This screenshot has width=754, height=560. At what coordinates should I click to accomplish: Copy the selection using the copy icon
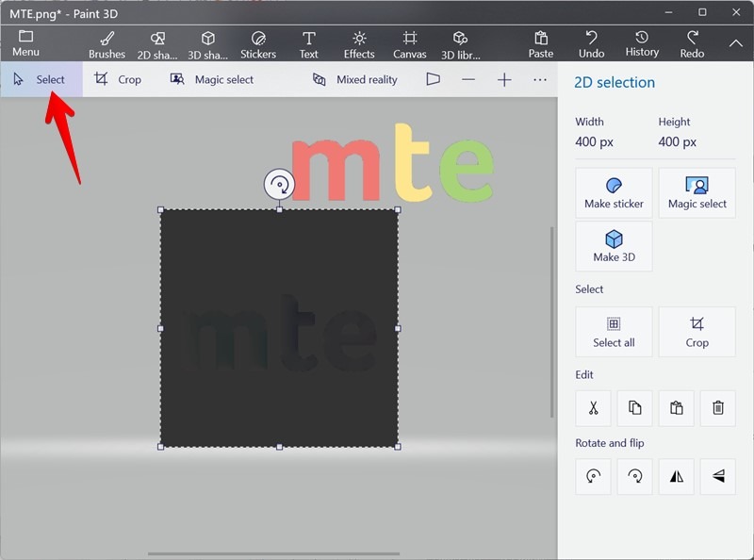[633, 407]
